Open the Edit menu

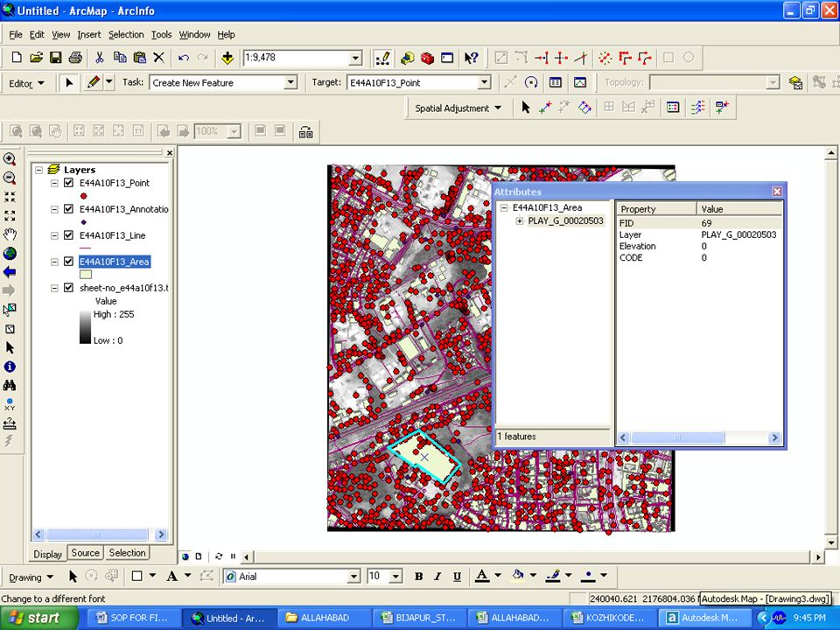[x=37, y=35]
